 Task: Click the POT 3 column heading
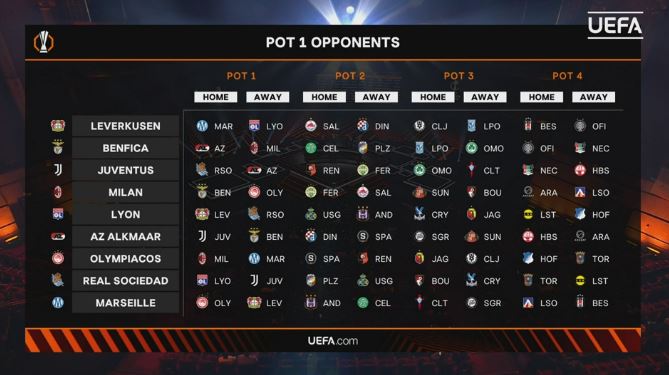459,76
